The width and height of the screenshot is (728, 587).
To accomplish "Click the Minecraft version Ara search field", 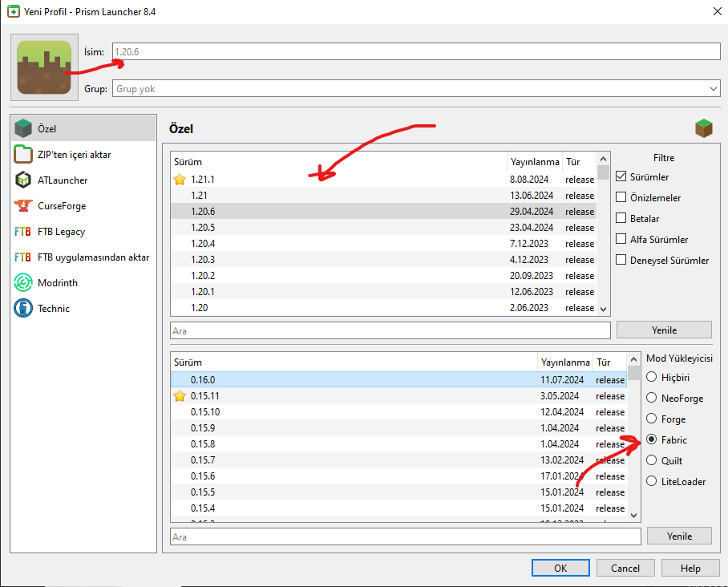I will [390, 330].
